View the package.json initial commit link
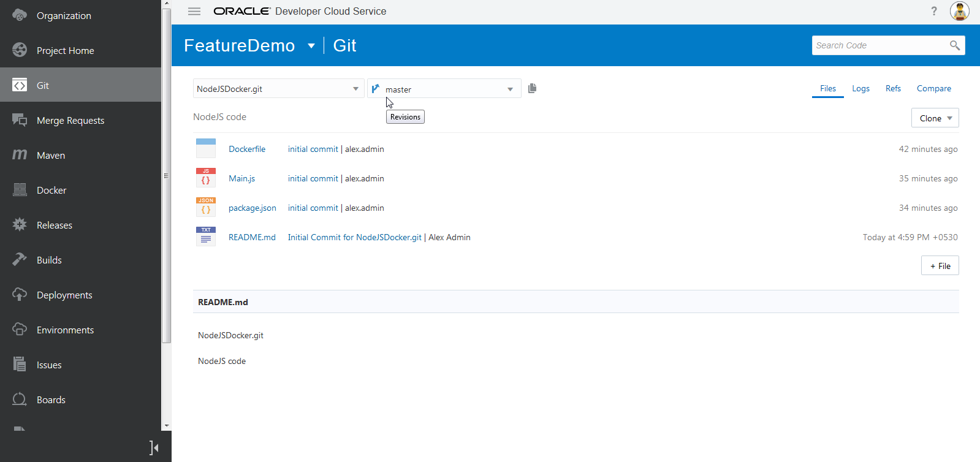 313,208
